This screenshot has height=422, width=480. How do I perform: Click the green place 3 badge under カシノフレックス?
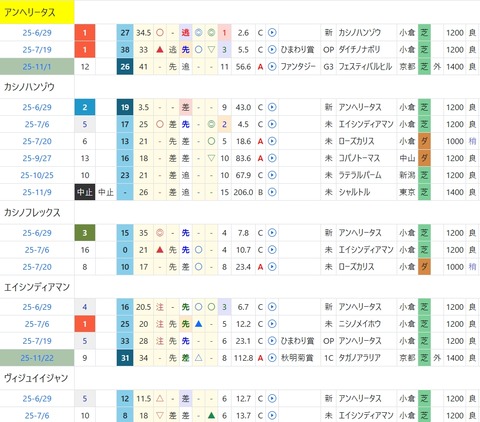click(x=85, y=233)
